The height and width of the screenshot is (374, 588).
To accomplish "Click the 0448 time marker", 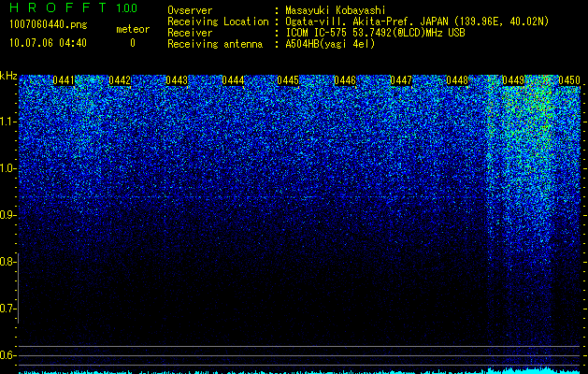I will (x=457, y=80).
